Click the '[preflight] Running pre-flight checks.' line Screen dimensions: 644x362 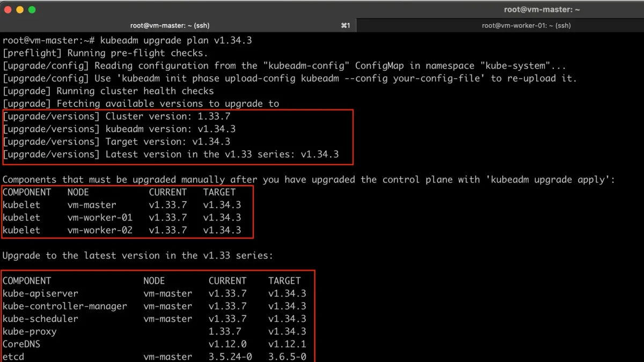[105, 53]
